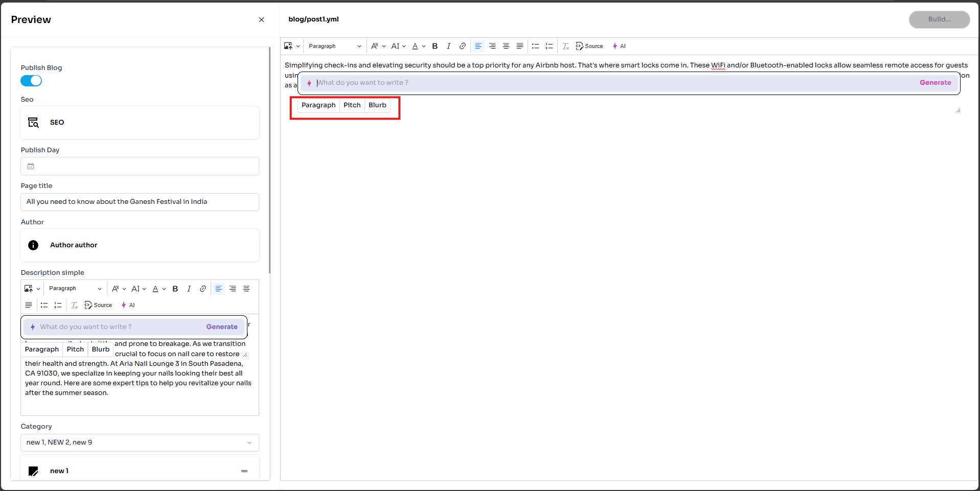Insert bulleted list in the main editor toolbar
980x491 pixels.
(x=535, y=46)
